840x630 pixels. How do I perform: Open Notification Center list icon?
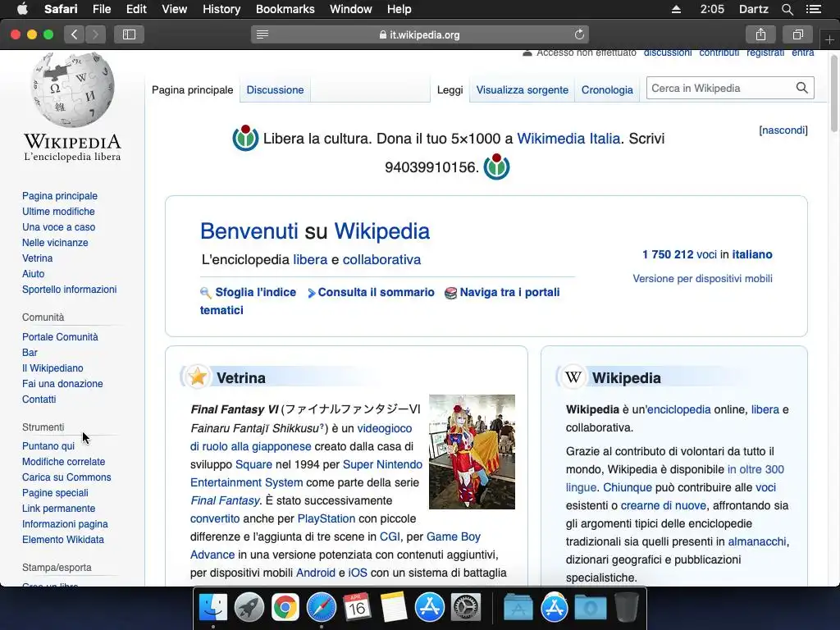(814, 9)
